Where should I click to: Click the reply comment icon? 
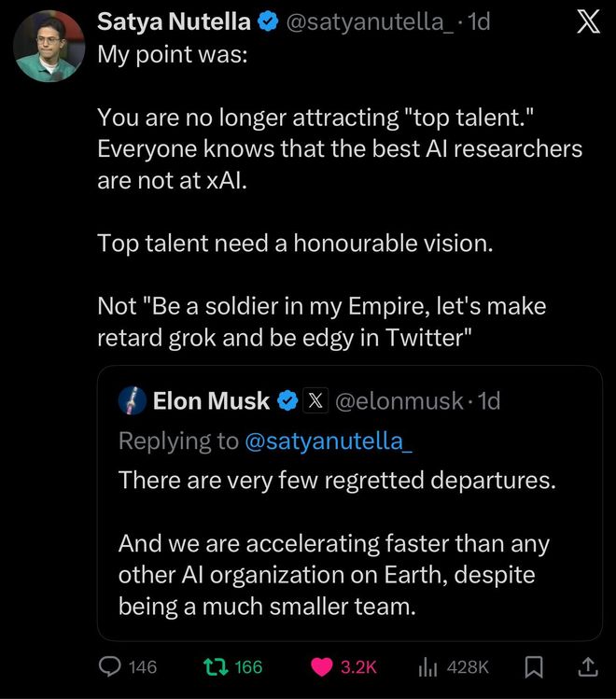111,666
